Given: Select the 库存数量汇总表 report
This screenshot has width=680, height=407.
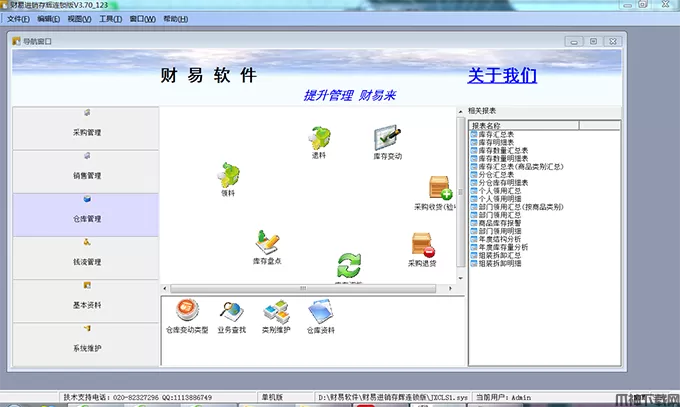Looking at the screenshot, I should pos(499,151).
